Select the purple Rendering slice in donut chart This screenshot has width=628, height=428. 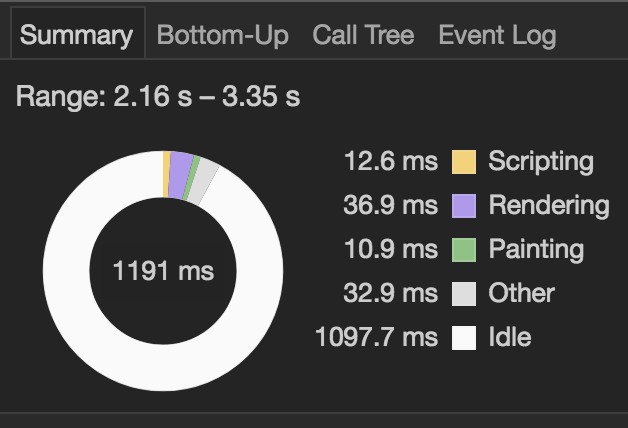179,175
